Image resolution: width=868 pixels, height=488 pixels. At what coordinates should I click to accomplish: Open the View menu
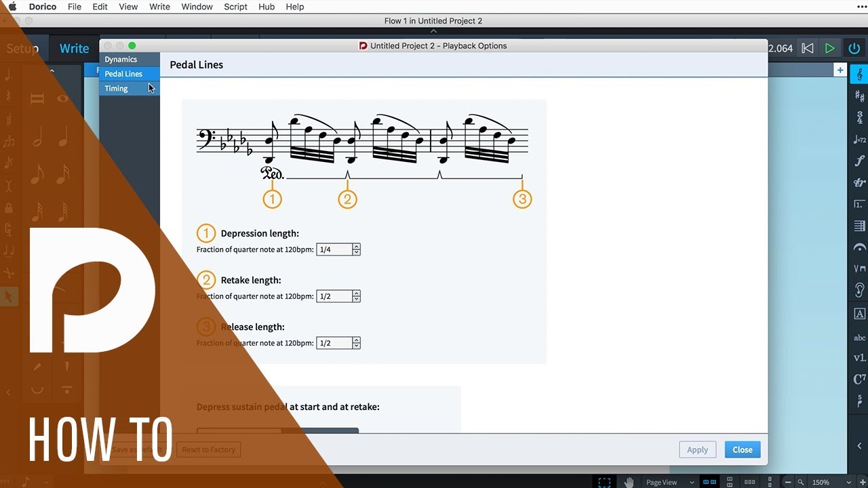click(x=128, y=7)
